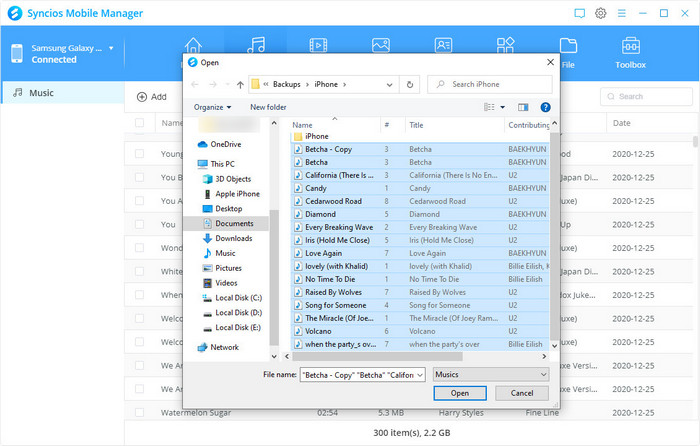
Task: Open the File name combo box dropdown
Action: (420, 375)
